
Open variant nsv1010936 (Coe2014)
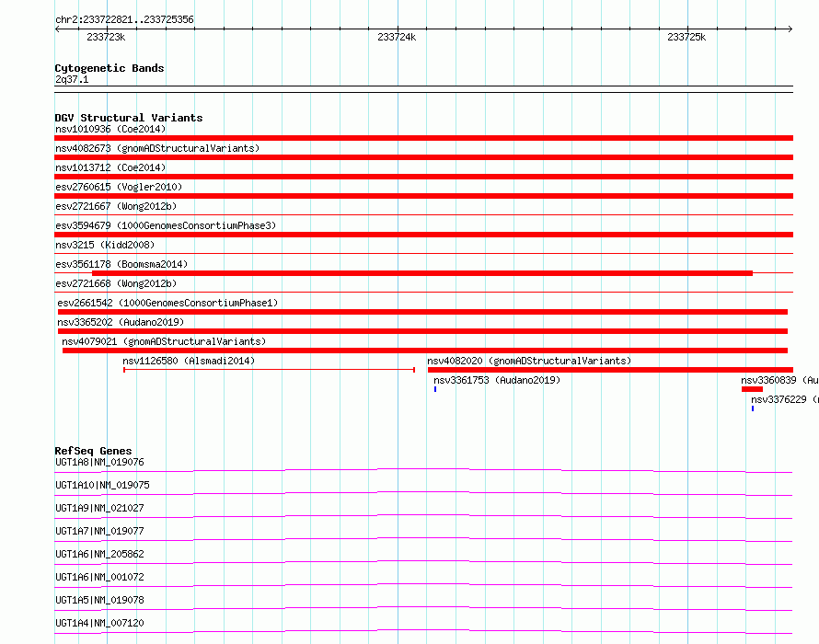click(110, 129)
